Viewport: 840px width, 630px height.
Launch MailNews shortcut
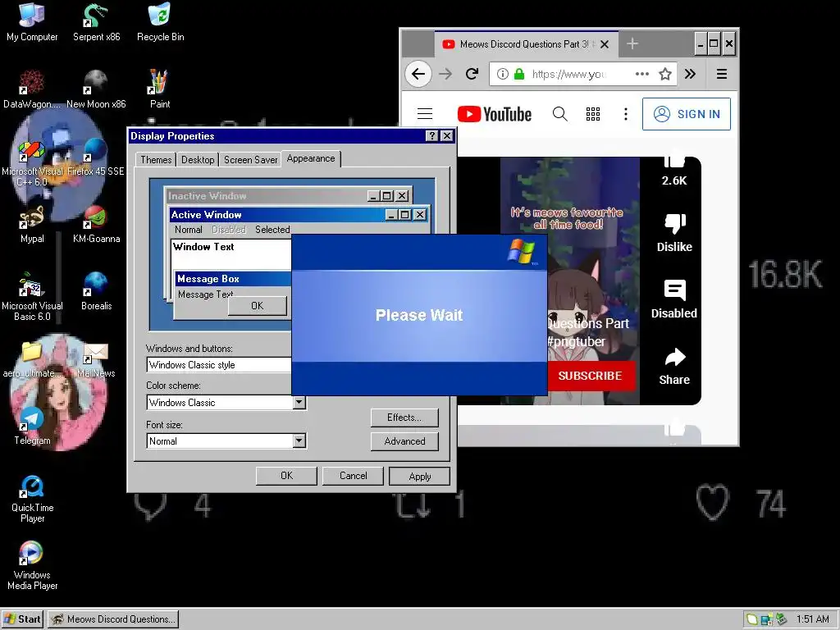[x=96, y=359]
